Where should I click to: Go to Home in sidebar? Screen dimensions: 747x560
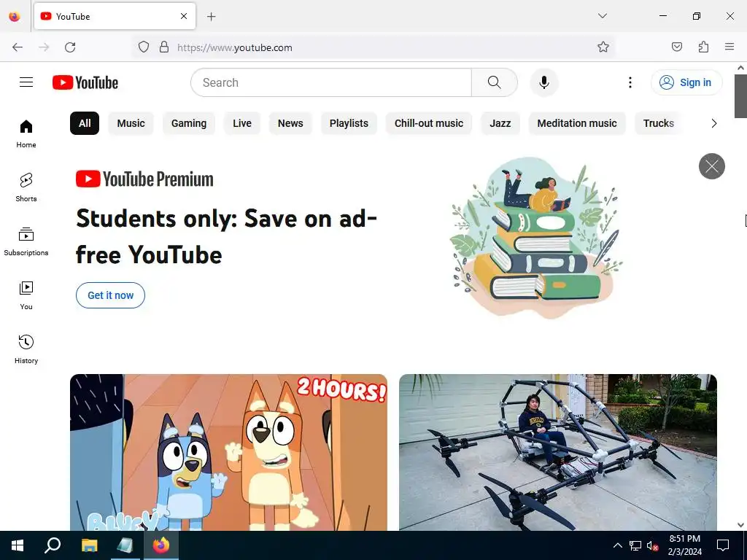(x=26, y=133)
